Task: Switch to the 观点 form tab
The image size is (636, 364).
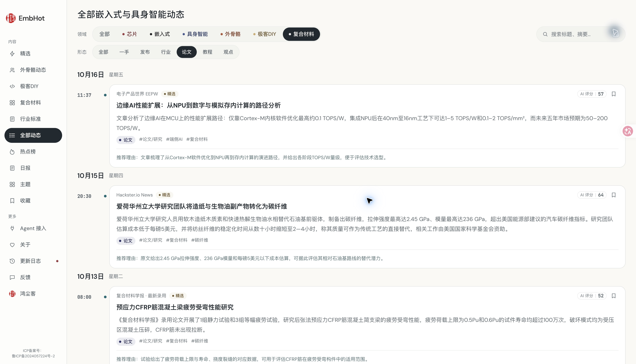Action: pyautogui.click(x=228, y=52)
